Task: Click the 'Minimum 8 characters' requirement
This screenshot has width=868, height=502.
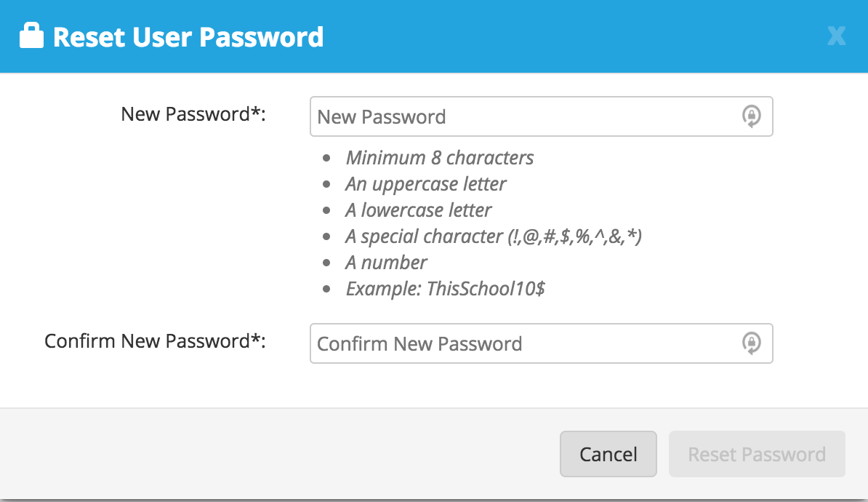Action: [x=439, y=158]
